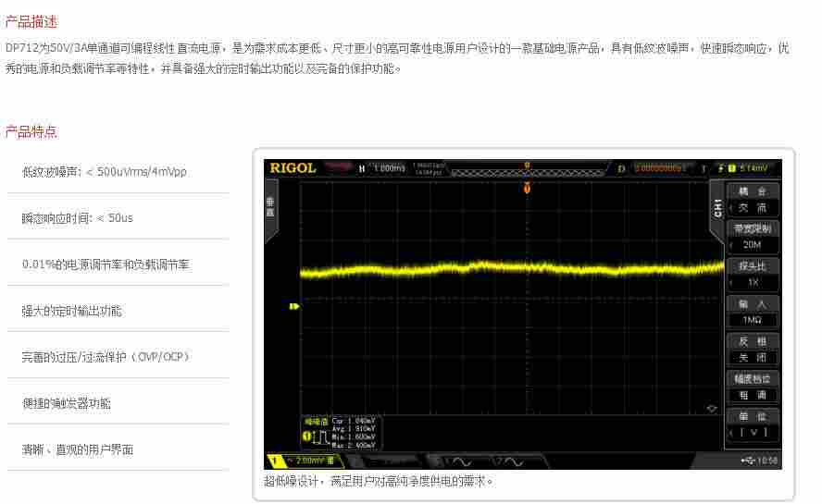Screen dimensions: 822x504
Task: Click the peak-to-peak measurement waveform icon
Action: click(317, 435)
